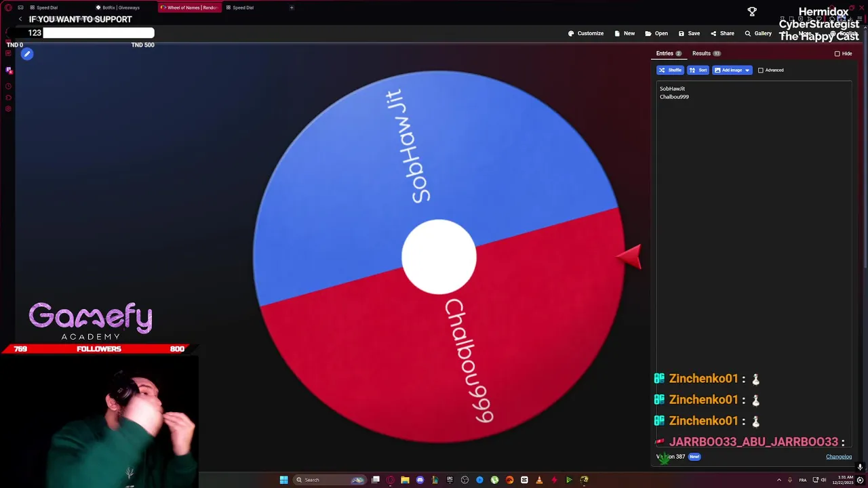Click the green taskbar play icon
The width and height of the screenshot is (868, 488).
point(569,480)
